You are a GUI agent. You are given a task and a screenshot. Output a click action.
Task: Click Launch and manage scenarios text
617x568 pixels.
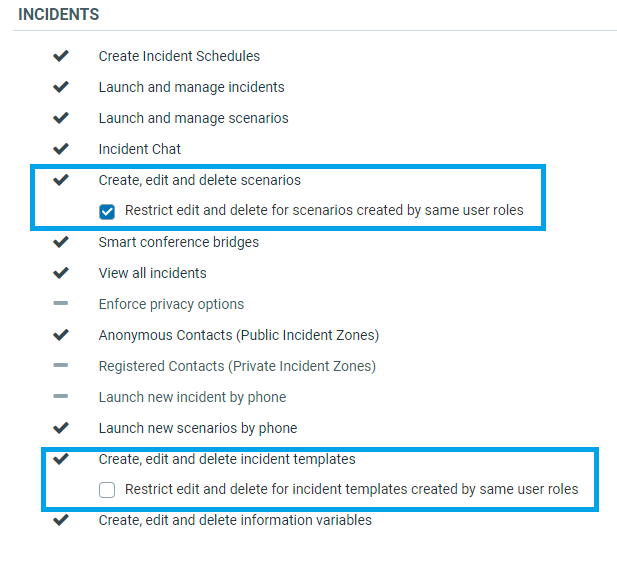(x=193, y=118)
